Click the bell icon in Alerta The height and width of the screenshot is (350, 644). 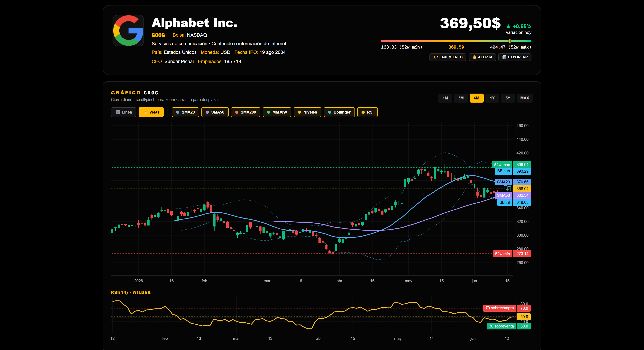coord(474,57)
